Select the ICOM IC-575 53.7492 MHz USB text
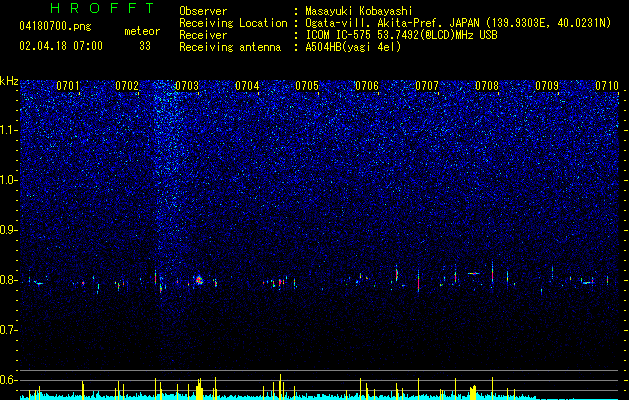This screenshot has width=629, height=400. pos(401,35)
